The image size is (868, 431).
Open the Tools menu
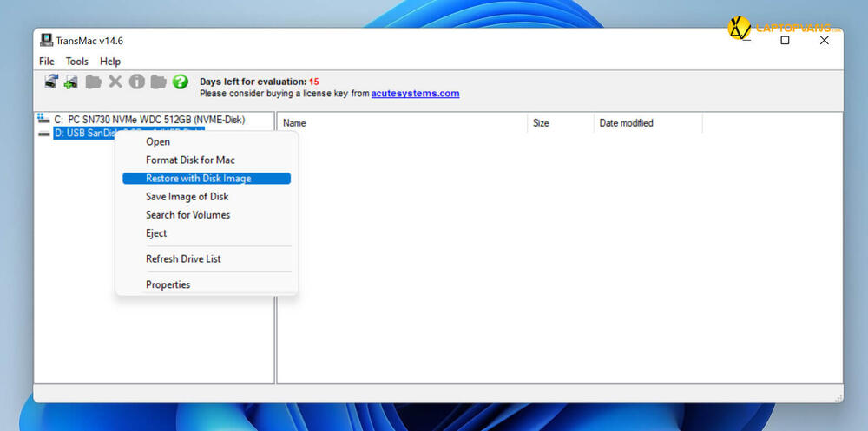coord(77,62)
